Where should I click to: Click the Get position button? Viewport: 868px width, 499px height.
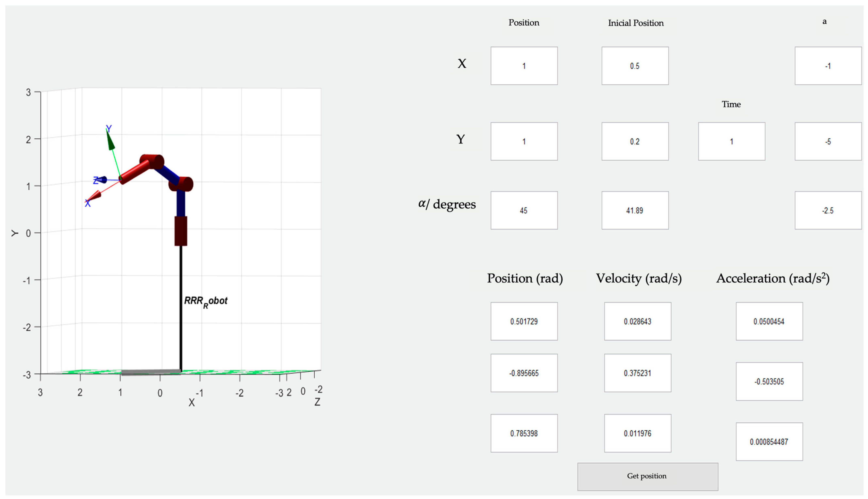tap(647, 476)
